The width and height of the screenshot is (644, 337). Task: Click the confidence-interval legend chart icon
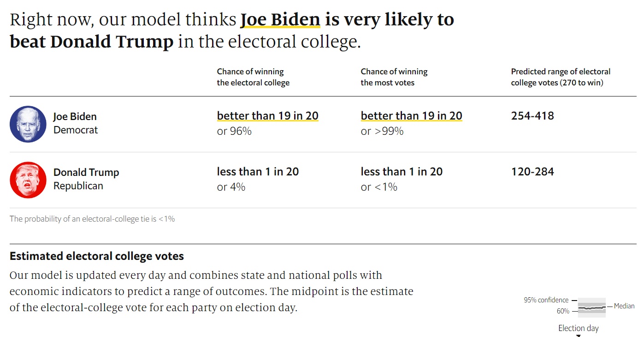click(591, 307)
